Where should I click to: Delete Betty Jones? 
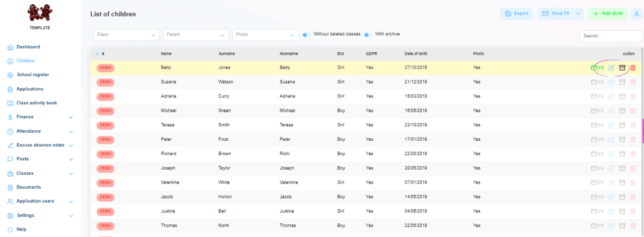pos(633,68)
